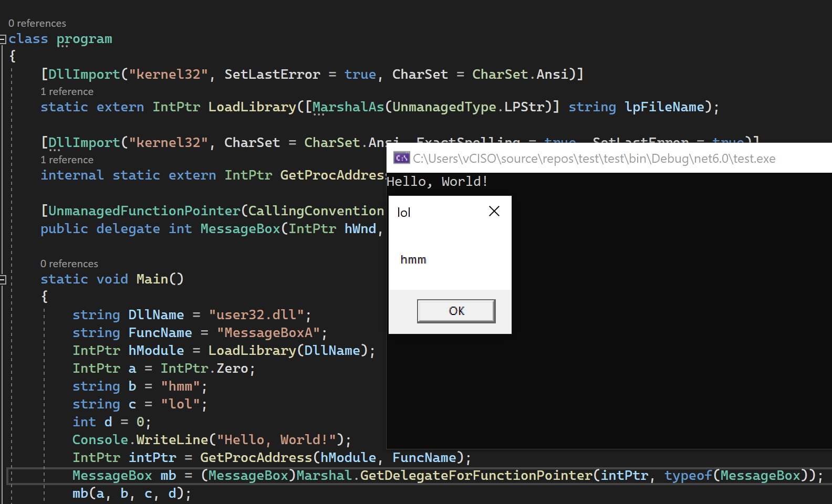Click 'lpFileName' parameter name
The width and height of the screenshot is (832, 504).
point(664,107)
